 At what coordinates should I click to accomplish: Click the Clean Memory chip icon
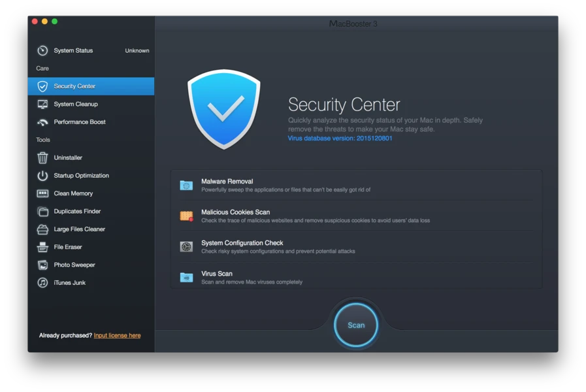coord(42,193)
